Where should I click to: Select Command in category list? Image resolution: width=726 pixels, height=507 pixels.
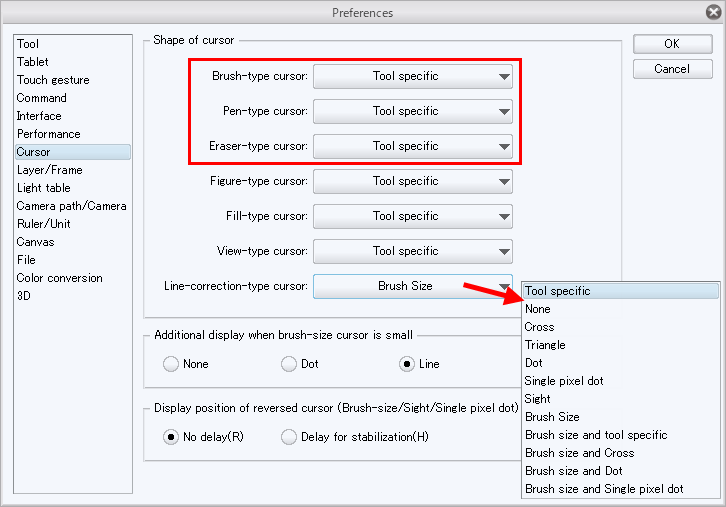coord(73,98)
